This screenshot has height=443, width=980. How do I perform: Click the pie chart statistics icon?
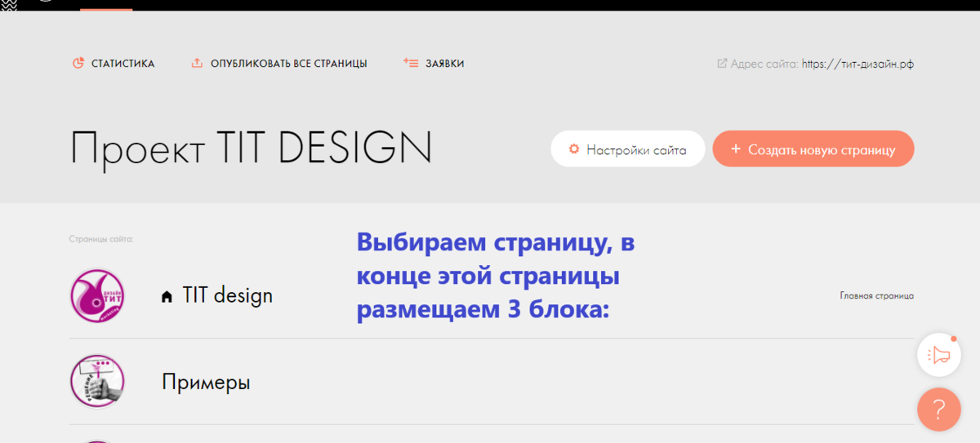pyautogui.click(x=78, y=63)
